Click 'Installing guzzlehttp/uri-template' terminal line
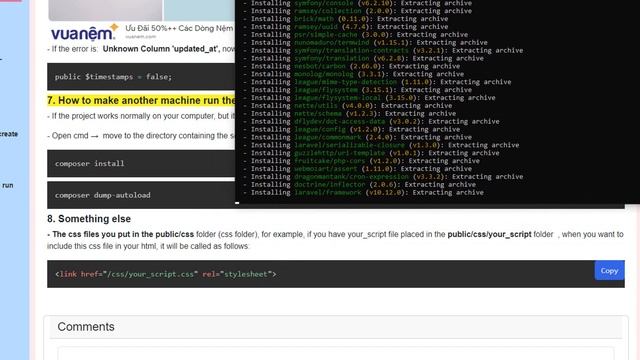The width and height of the screenshot is (640, 360). coord(371,153)
